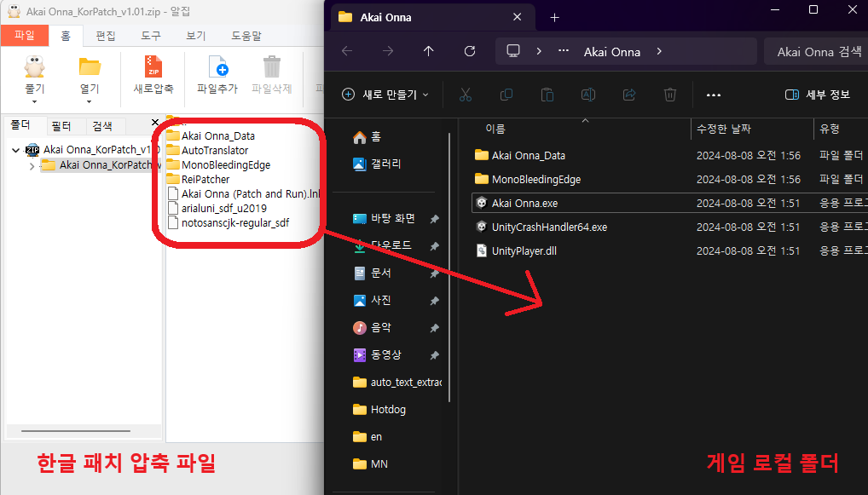868x495 pixels.
Task: Open 문서 in sidebar
Action: 373,273
